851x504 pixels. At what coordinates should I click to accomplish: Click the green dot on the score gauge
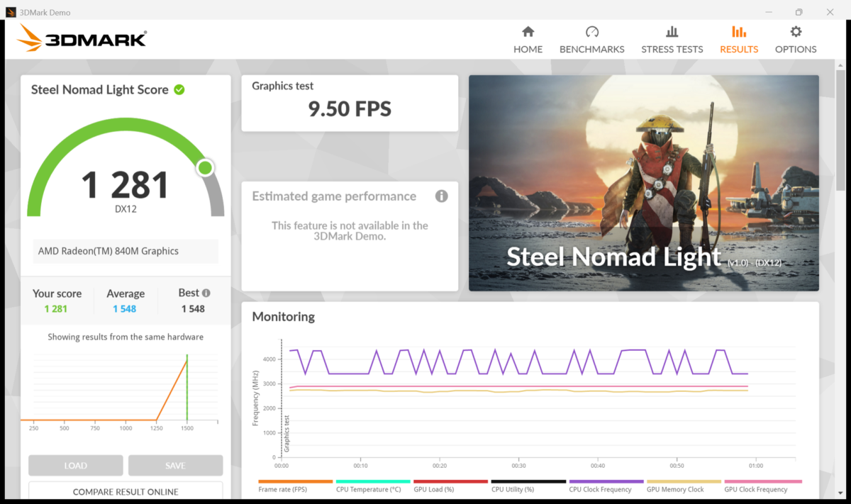point(205,168)
